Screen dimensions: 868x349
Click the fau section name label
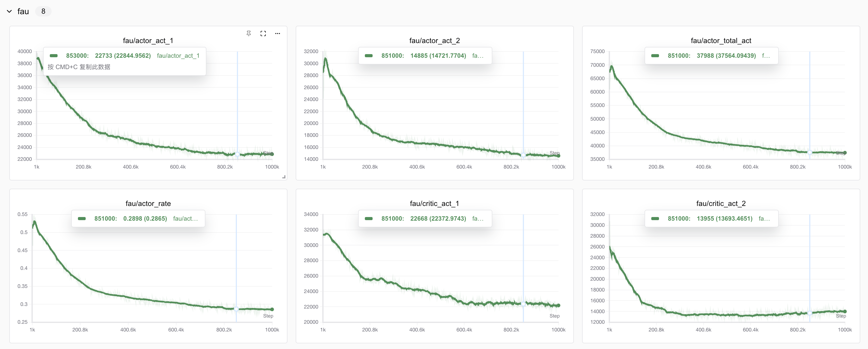[x=23, y=11]
